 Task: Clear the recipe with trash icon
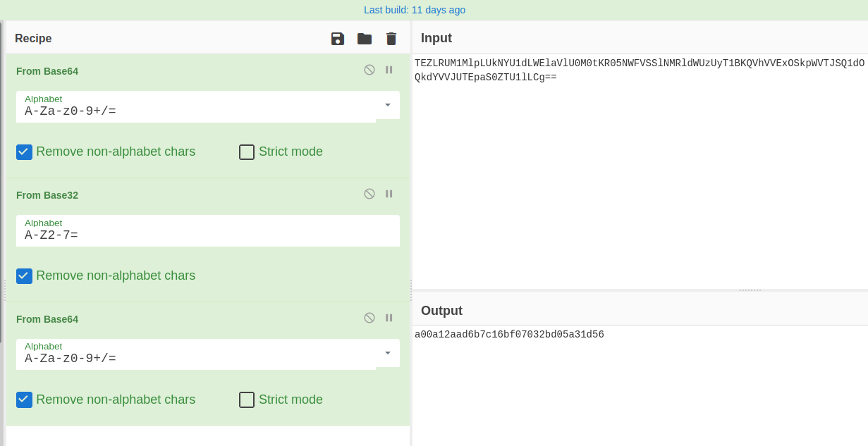point(391,39)
